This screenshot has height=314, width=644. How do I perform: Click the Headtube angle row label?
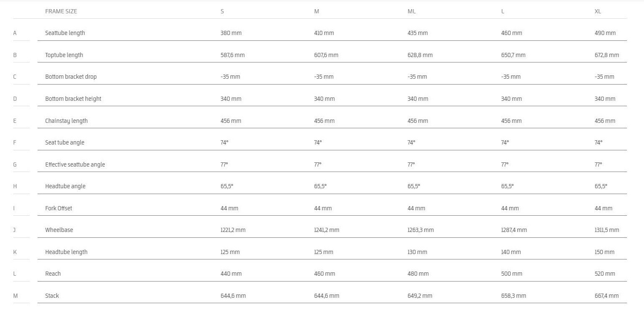65,186
